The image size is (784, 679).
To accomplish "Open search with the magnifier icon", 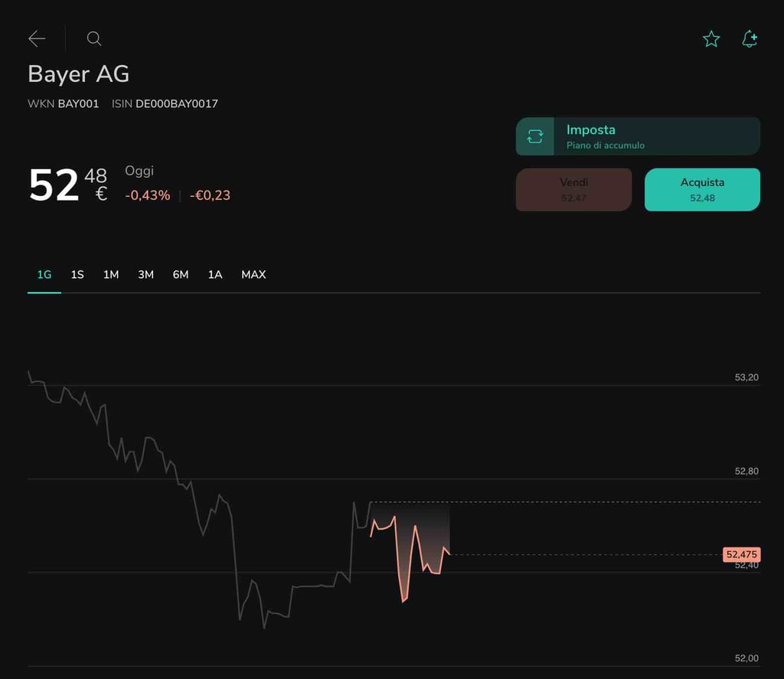I will point(94,39).
